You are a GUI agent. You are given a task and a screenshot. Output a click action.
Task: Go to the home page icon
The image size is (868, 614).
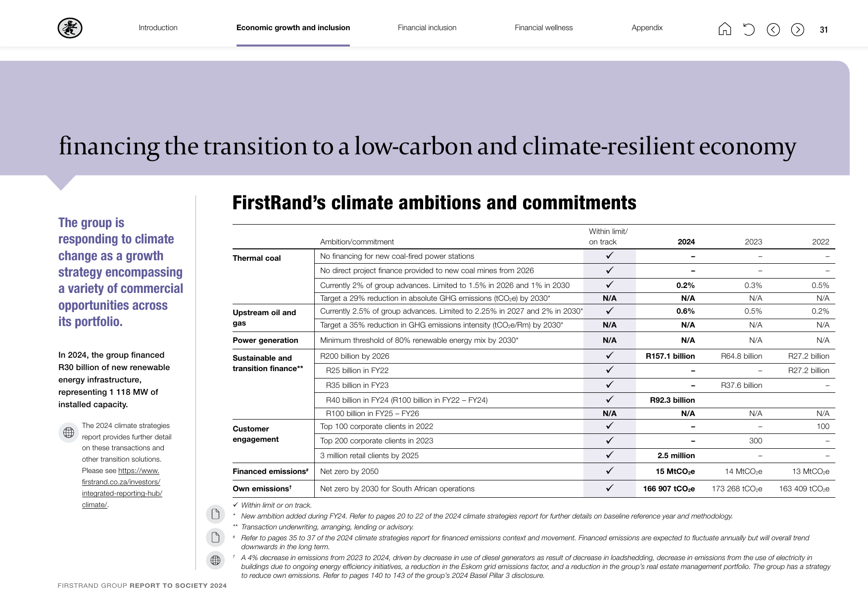point(724,29)
